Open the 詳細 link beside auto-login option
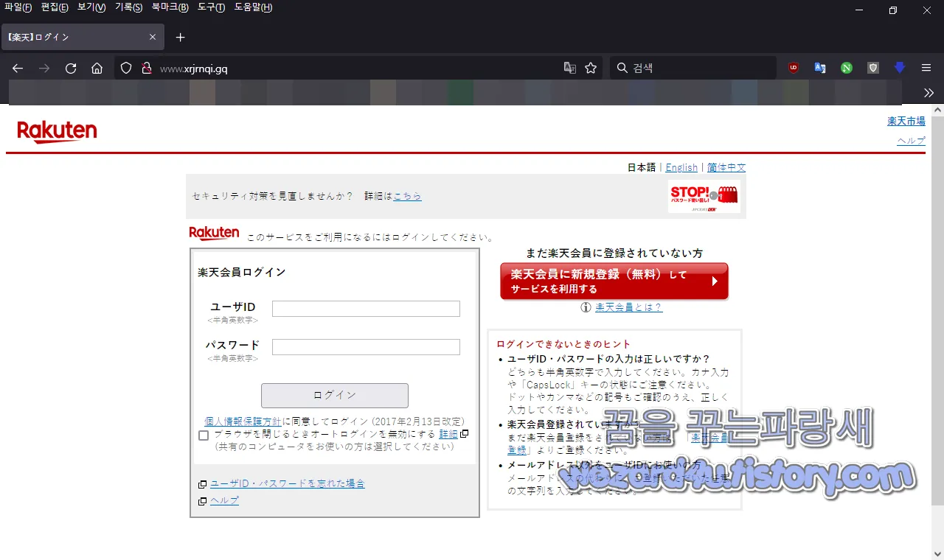Image resolution: width=944 pixels, height=560 pixels. [448, 435]
